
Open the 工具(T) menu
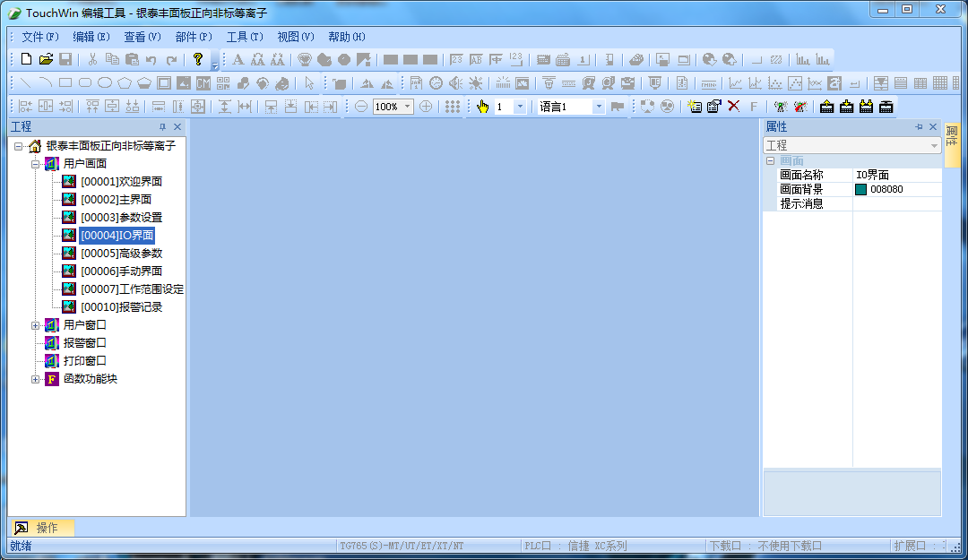pyautogui.click(x=245, y=37)
